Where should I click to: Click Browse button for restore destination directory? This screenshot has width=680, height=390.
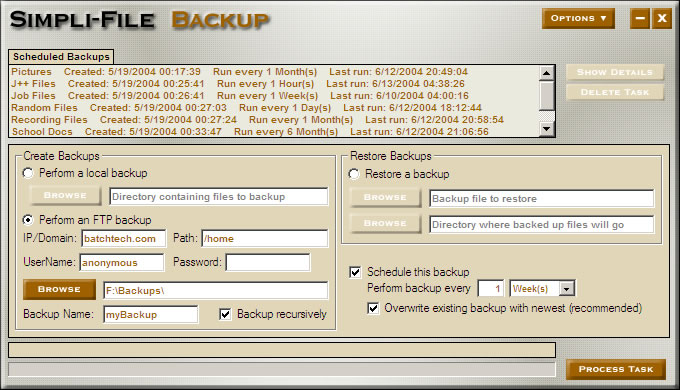(385, 223)
